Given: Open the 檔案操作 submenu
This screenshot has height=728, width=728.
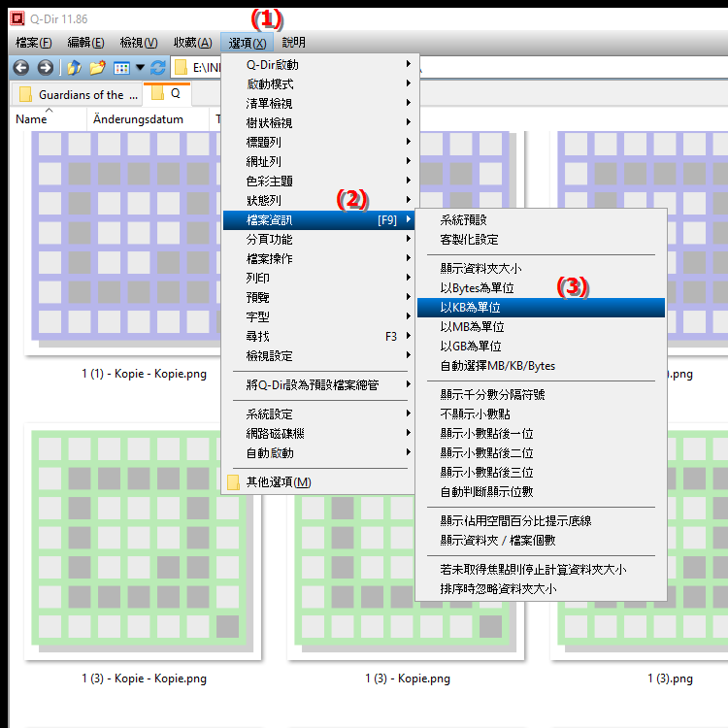Looking at the screenshot, I should coord(320,258).
